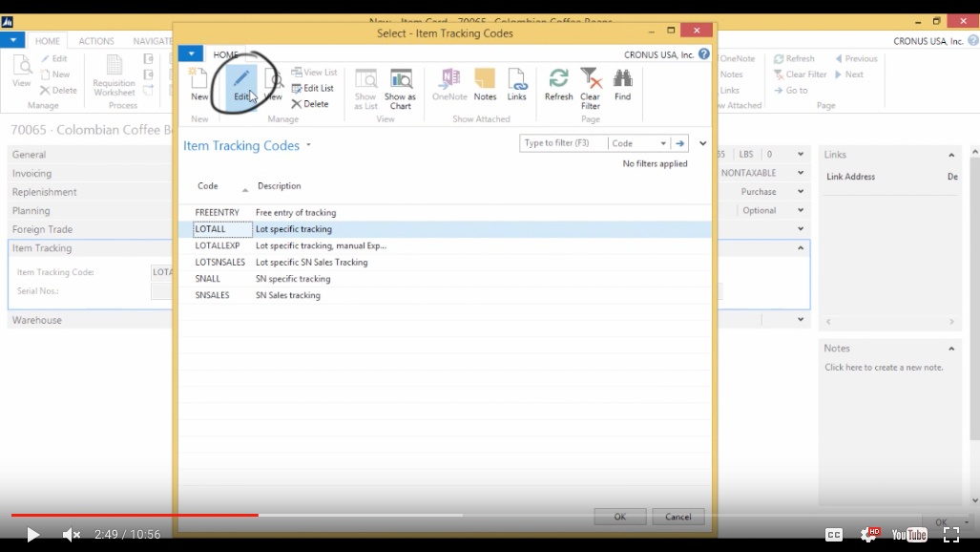Unmute the video volume
The image size is (980, 552).
(x=72, y=535)
